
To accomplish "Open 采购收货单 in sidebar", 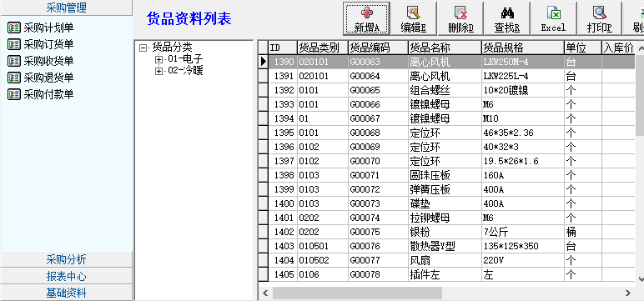I will (x=41, y=61).
